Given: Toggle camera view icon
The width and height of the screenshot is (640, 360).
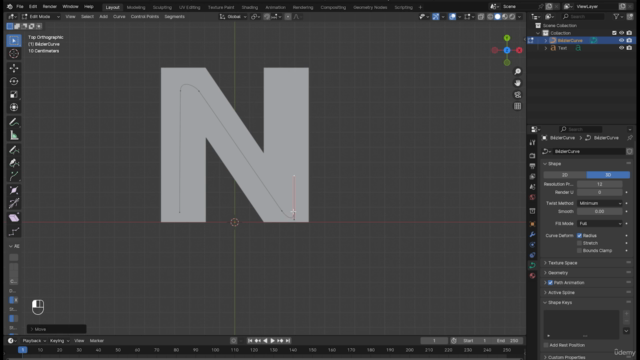Looking at the screenshot, I should [x=518, y=95].
